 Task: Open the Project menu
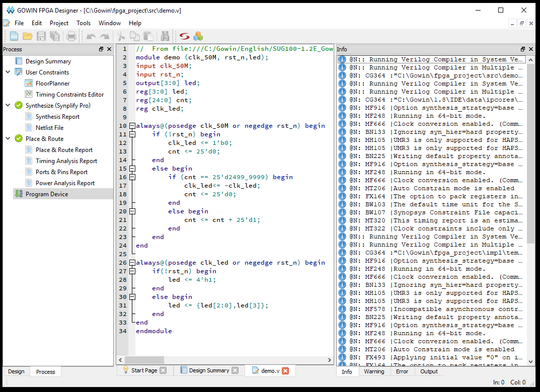[59, 23]
